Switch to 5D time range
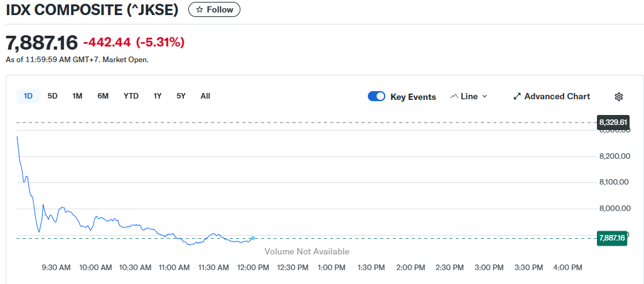 click(53, 96)
